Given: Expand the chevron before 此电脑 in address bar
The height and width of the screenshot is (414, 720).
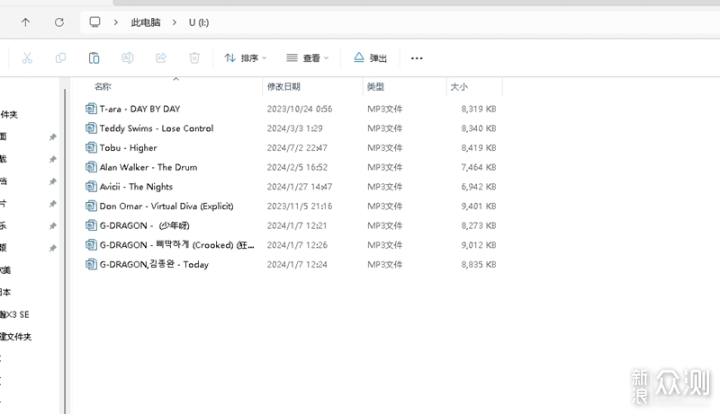Looking at the screenshot, I should 116,22.
